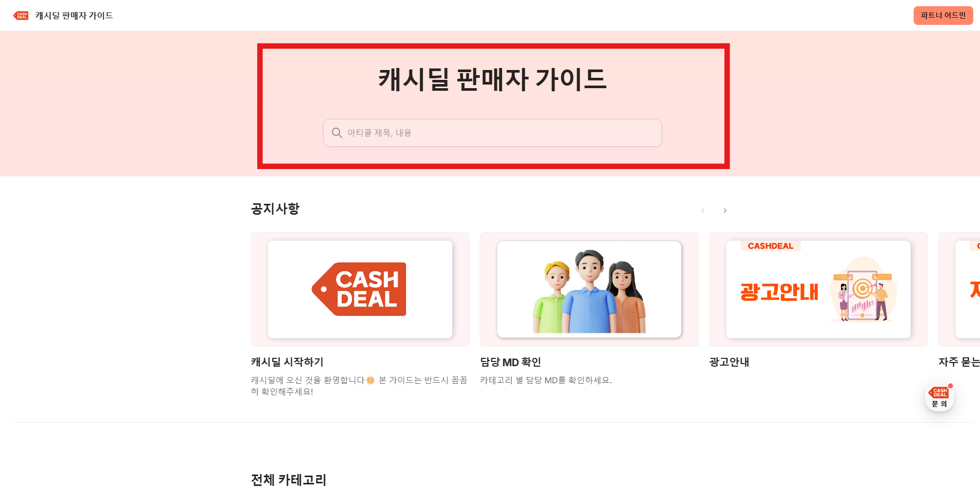Show next notices with right chevron
This screenshot has width=980, height=487.
coord(725,211)
